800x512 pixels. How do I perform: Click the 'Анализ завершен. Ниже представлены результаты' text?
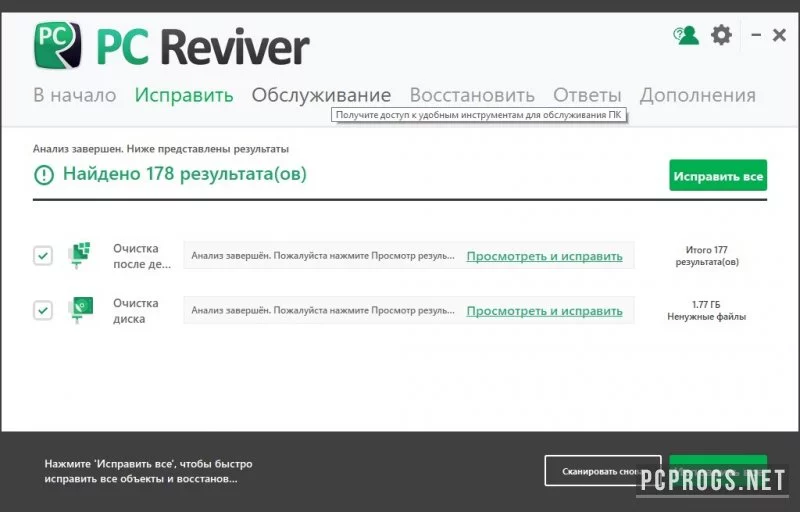coord(161,149)
